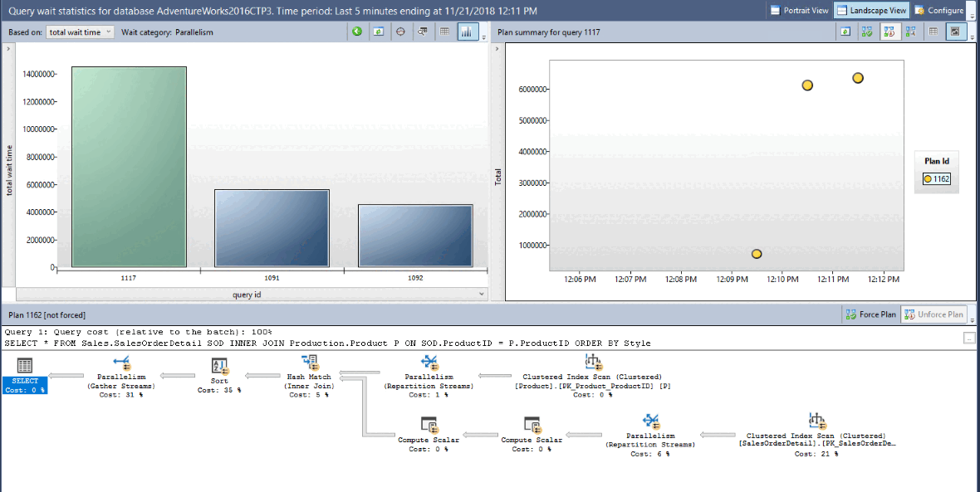Image resolution: width=980 pixels, height=492 pixels.
Task: Expand the query text panel with its corner expander
Action: pyautogui.click(x=968, y=337)
